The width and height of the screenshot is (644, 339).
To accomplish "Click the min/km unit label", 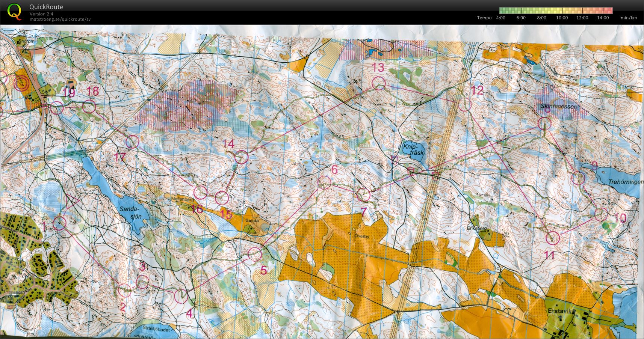I will pyautogui.click(x=629, y=18).
